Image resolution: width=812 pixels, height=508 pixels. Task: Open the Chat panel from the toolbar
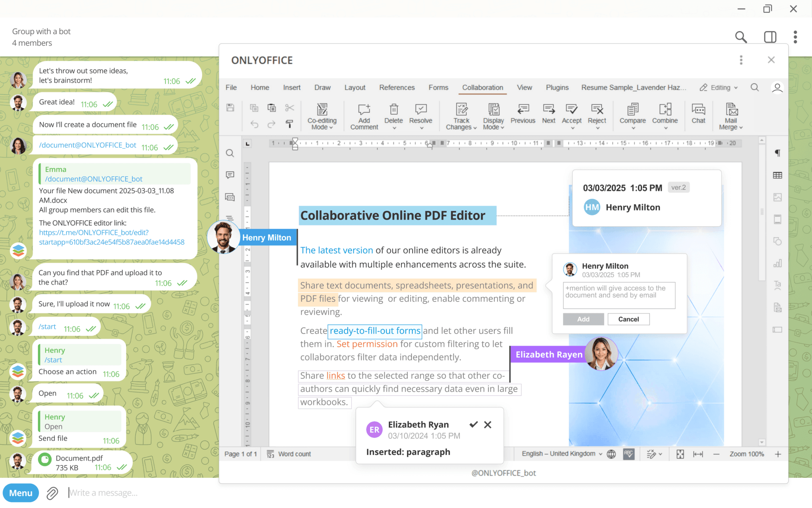699,116
